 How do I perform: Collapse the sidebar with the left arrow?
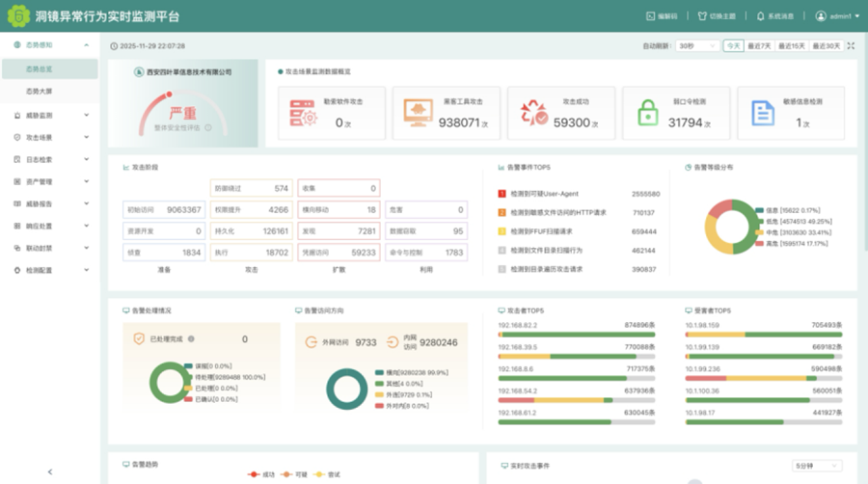tap(50, 471)
